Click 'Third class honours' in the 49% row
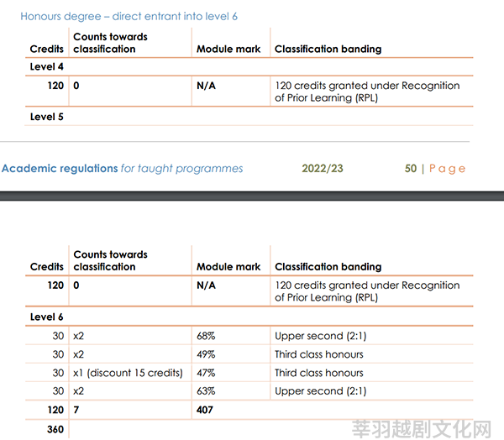This screenshot has width=504, height=440. click(319, 354)
